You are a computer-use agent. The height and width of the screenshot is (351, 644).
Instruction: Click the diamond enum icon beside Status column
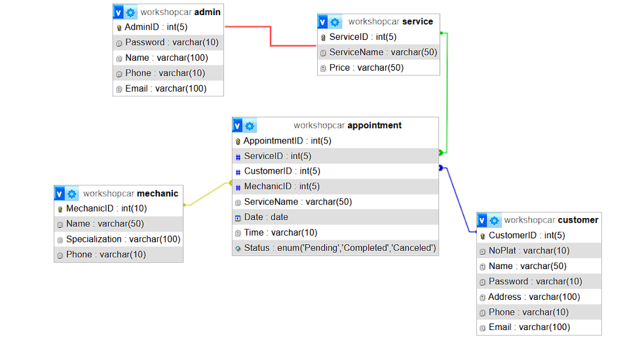[x=238, y=248]
